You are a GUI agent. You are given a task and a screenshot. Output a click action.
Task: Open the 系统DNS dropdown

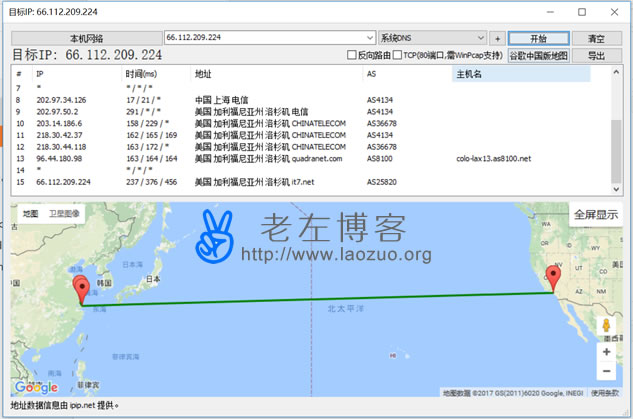(x=481, y=37)
